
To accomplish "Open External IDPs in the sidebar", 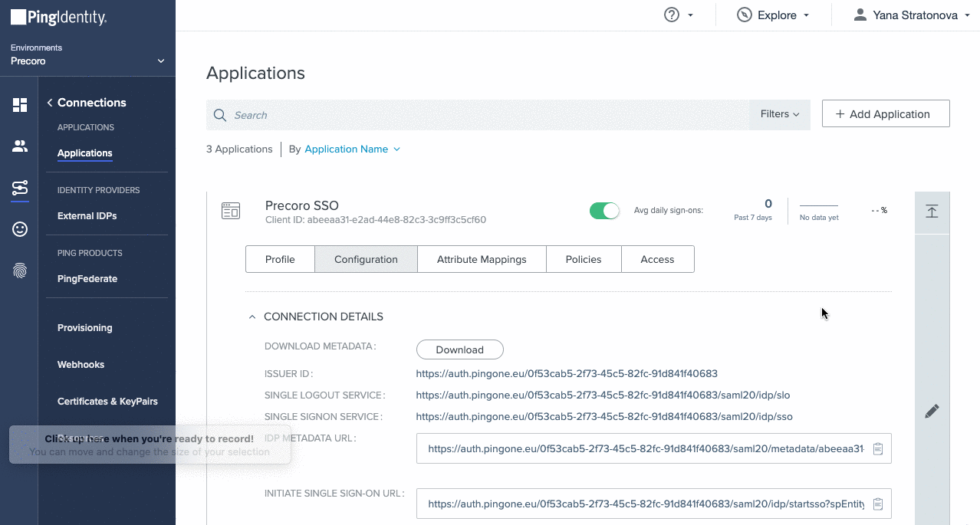I will [x=87, y=216].
